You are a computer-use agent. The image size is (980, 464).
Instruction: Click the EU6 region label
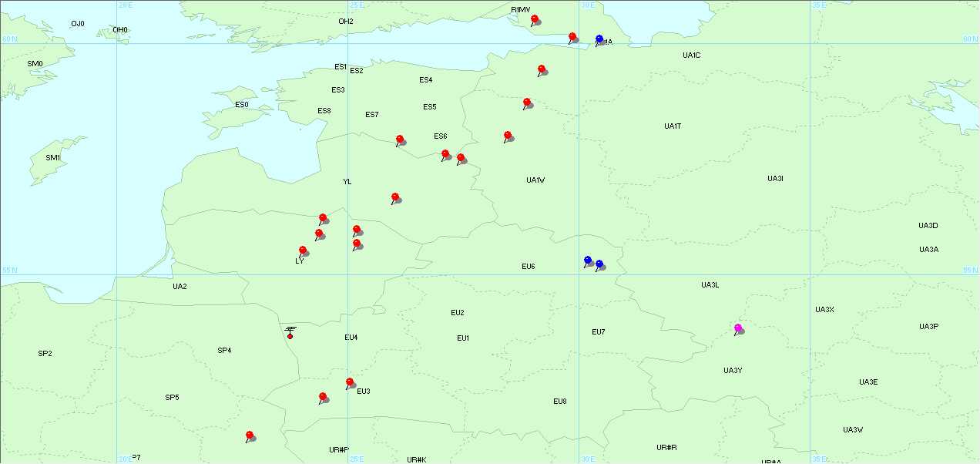point(528,267)
